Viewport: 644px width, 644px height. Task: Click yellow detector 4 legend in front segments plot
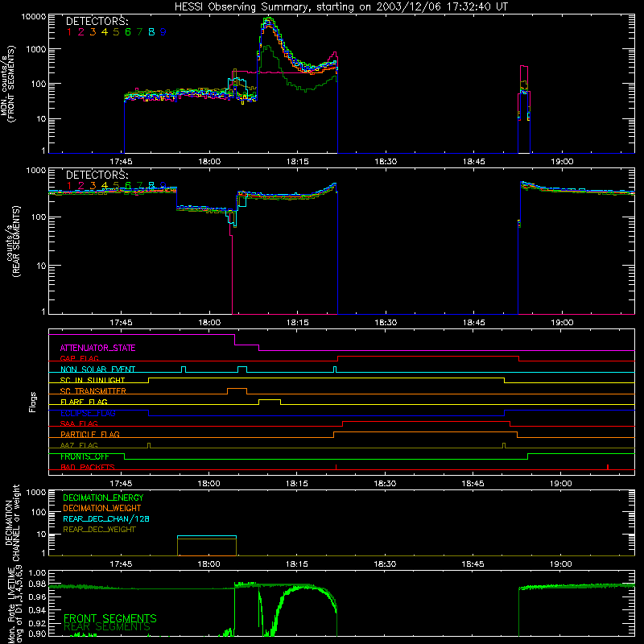(105, 32)
